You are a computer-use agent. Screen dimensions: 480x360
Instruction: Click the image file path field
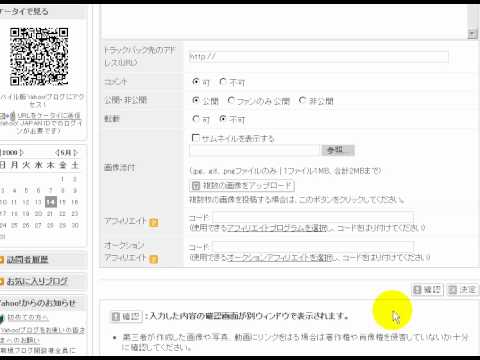pyautogui.click(x=254, y=150)
